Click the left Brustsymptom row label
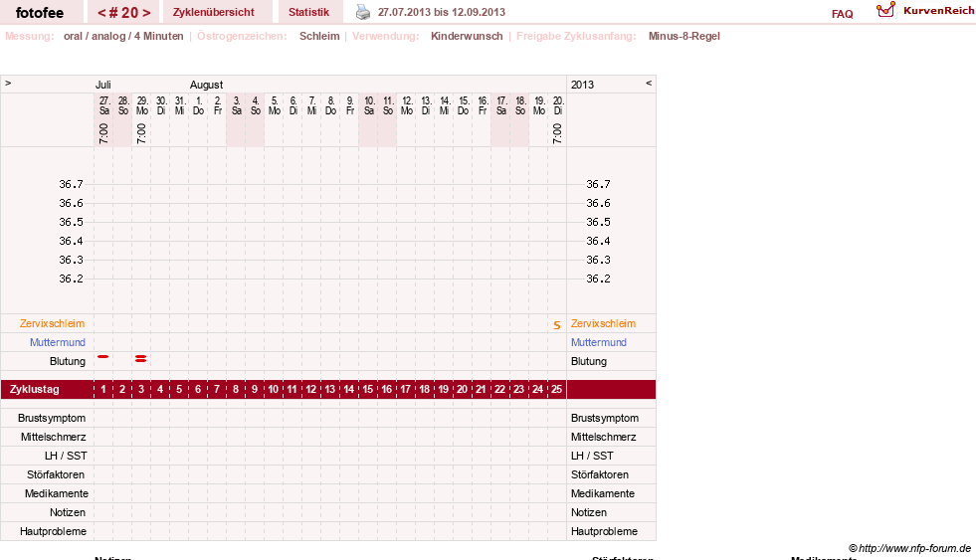Viewport: 976px width, 560px height. pyautogui.click(x=52, y=418)
